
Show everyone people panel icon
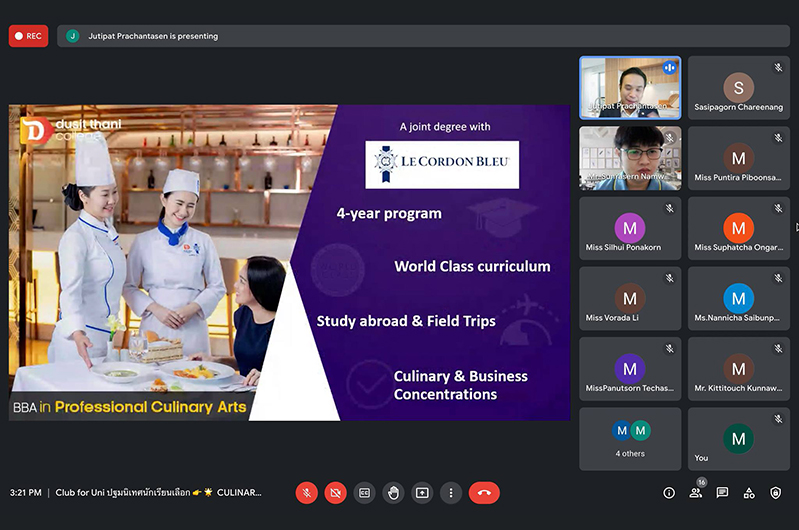click(x=696, y=493)
